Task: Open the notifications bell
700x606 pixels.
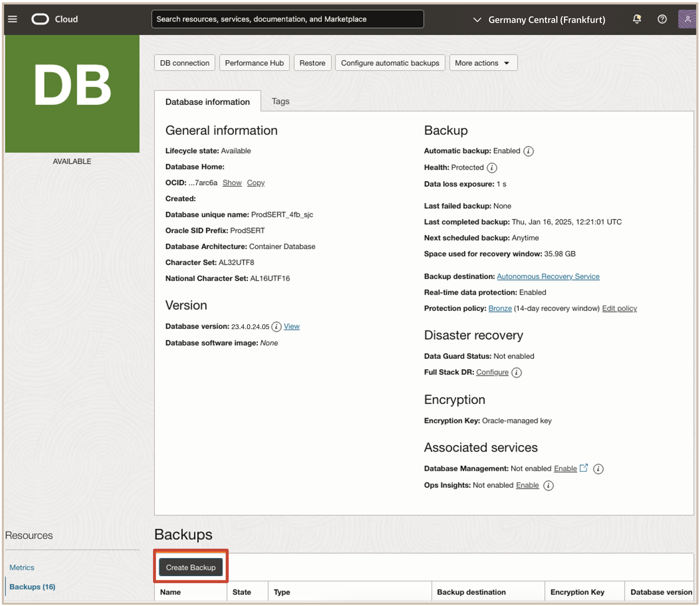Action: tap(637, 19)
